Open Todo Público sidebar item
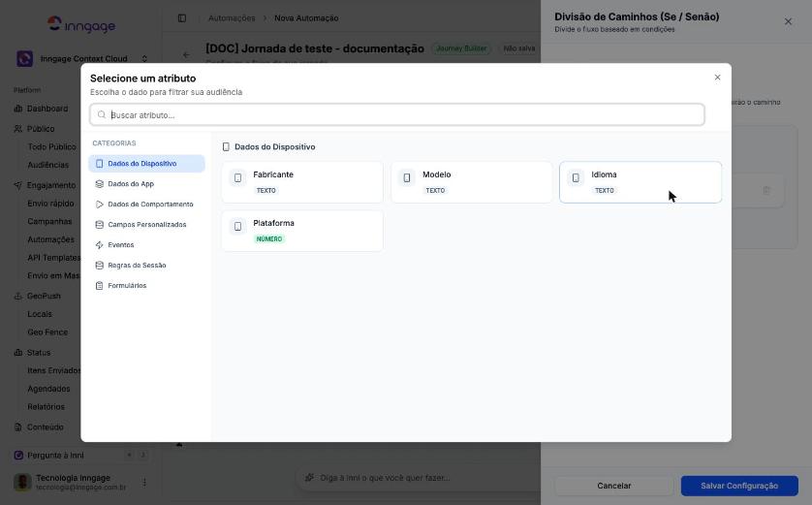This screenshot has height=505, width=812. click(51, 147)
